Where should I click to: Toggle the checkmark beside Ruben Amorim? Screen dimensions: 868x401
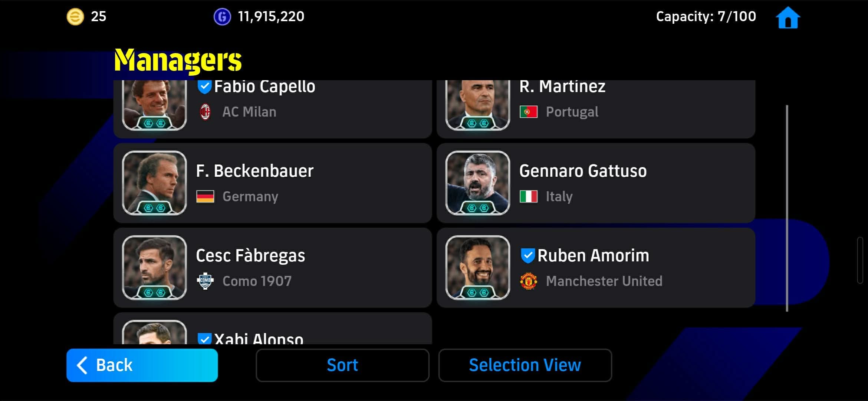[x=527, y=255]
